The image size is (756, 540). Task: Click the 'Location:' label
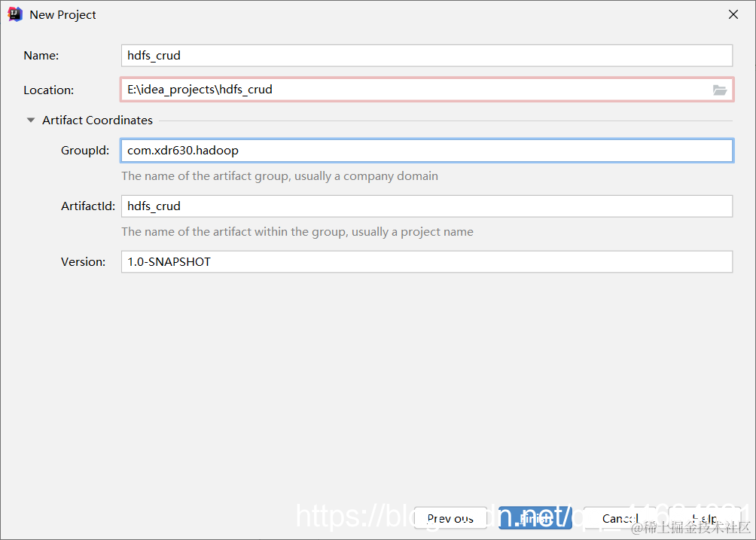tap(49, 90)
